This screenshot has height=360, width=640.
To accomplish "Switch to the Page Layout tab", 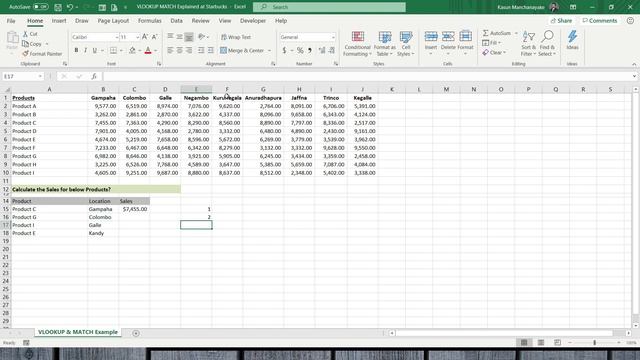I will click(x=113, y=21).
